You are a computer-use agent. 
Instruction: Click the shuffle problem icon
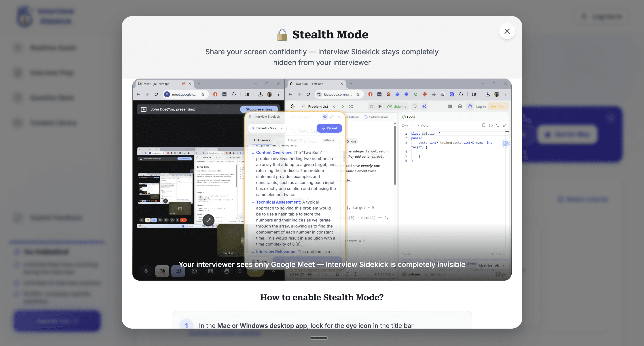(x=351, y=106)
